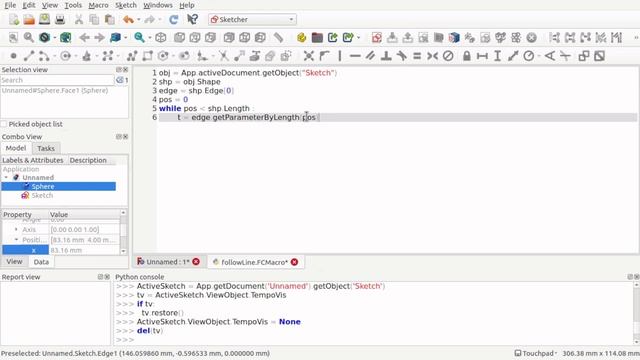Click the Refresh/recompute icon
Image resolution: width=640 pixels, height=360 pixels.
(173, 19)
